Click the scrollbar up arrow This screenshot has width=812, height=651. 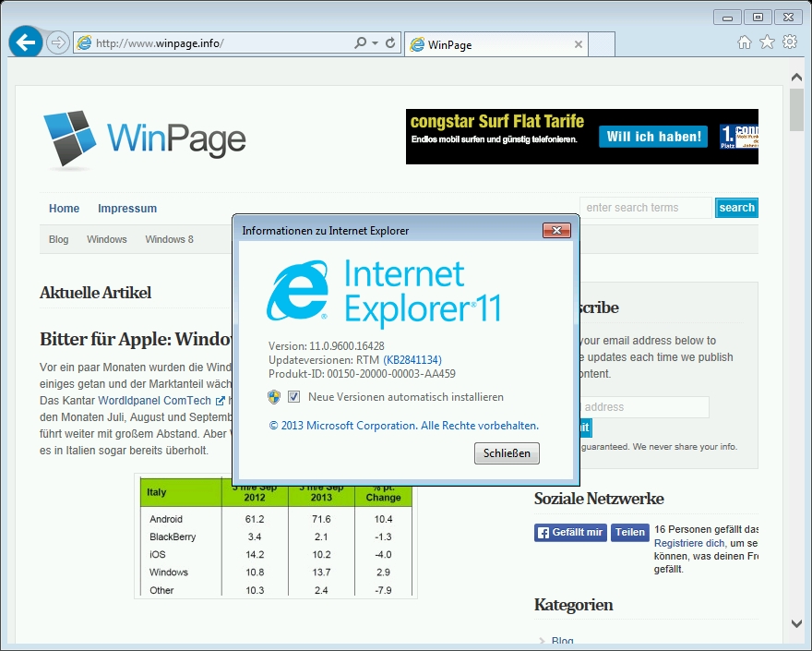796,78
